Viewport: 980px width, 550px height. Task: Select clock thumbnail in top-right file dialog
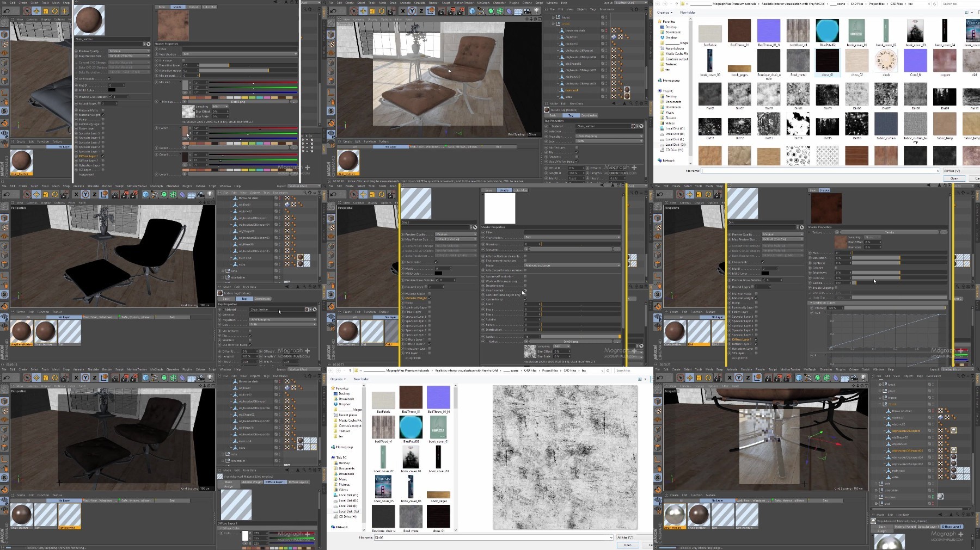click(886, 61)
